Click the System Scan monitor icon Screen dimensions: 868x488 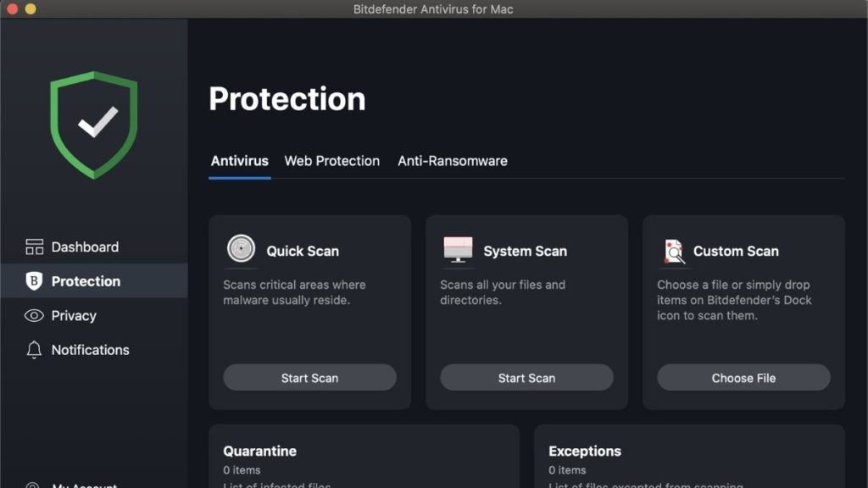(x=459, y=248)
